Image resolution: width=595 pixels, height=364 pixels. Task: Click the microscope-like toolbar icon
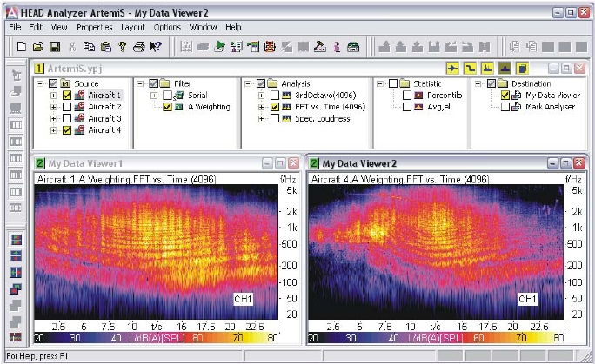coord(320,47)
